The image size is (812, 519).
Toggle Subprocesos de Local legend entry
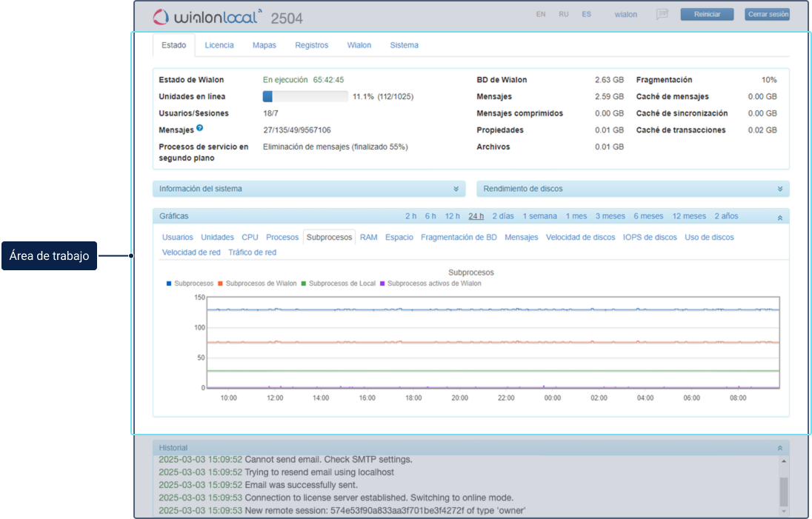[342, 284]
